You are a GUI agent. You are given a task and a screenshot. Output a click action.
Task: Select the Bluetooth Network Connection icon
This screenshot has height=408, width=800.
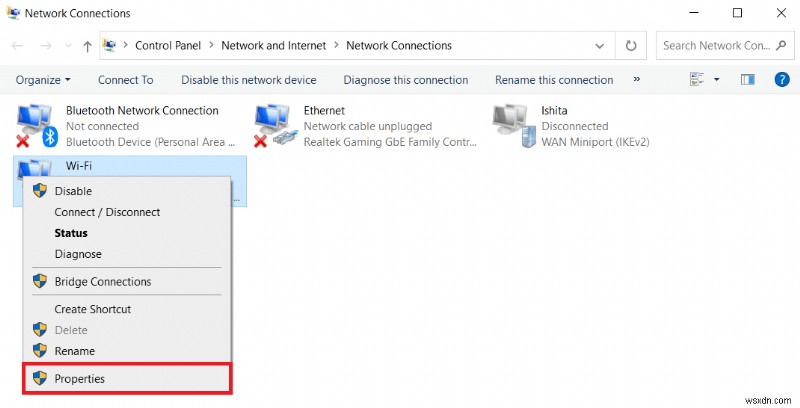point(37,125)
